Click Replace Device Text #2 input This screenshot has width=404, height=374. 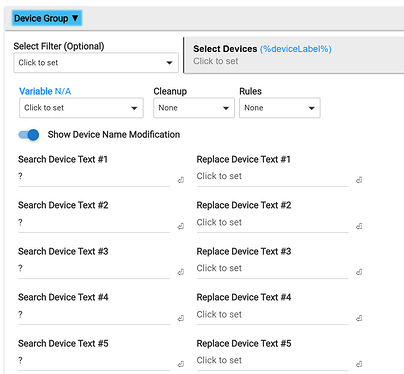(272, 223)
